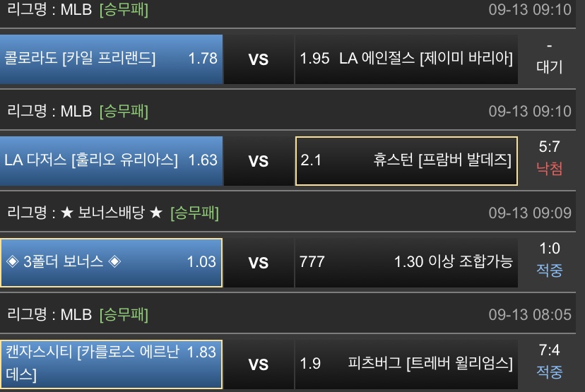Click the ★ 보너스배당 ★ league header

(112, 212)
